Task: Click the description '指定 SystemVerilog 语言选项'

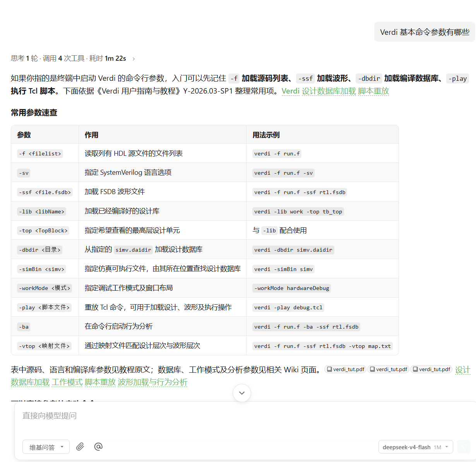Action: click(128, 172)
